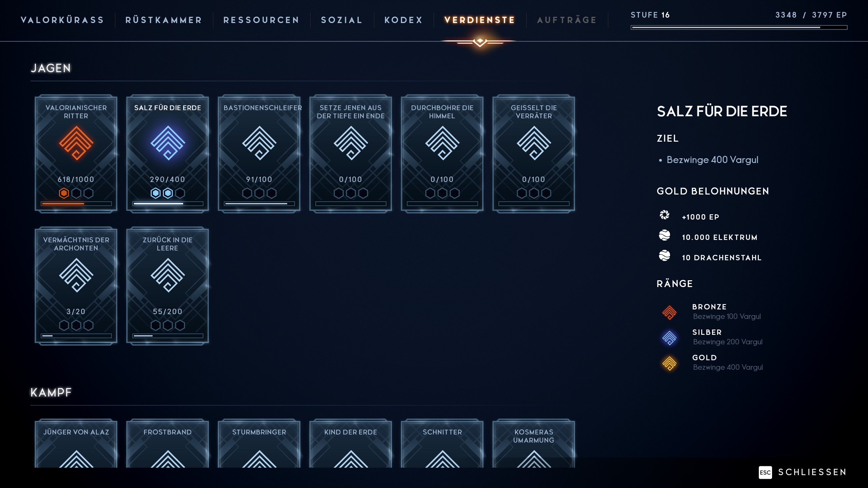The width and height of the screenshot is (868, 488).
Task: Click the EP reward swirl icon
Action: pyautogui.click(x=665, y=215)
